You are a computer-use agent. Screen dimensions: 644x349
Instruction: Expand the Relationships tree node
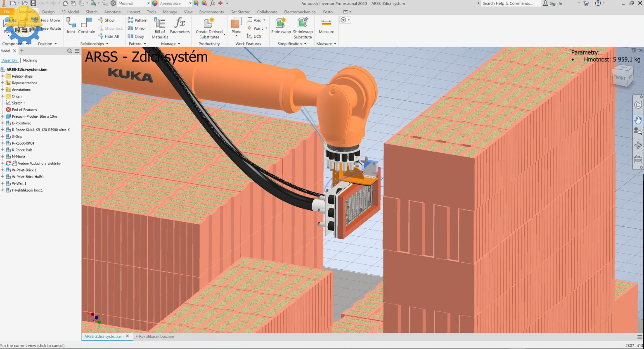2,76
